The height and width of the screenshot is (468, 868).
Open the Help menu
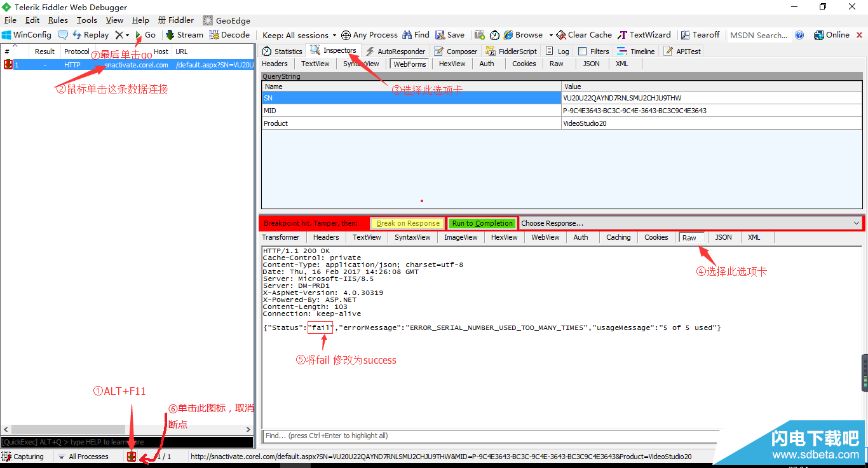tap(140, 20)
